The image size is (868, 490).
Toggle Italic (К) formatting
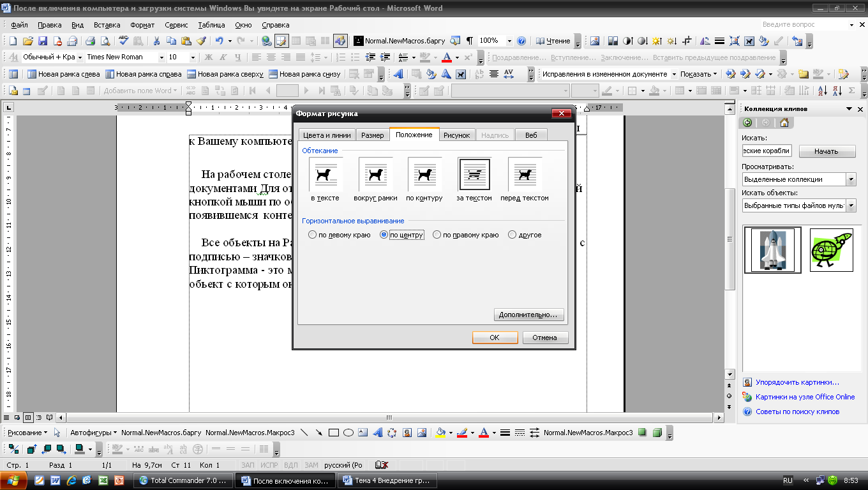[223, 57]
